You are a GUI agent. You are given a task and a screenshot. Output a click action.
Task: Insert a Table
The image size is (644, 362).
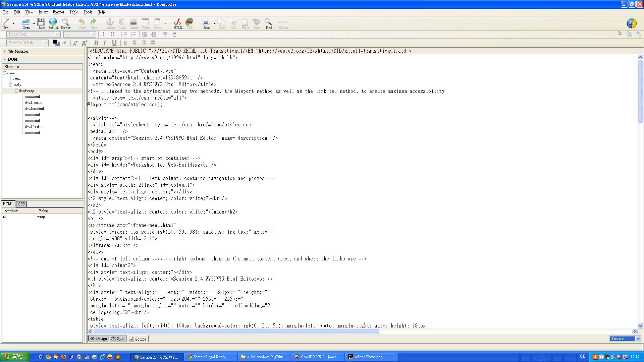(x=146, y=23)
